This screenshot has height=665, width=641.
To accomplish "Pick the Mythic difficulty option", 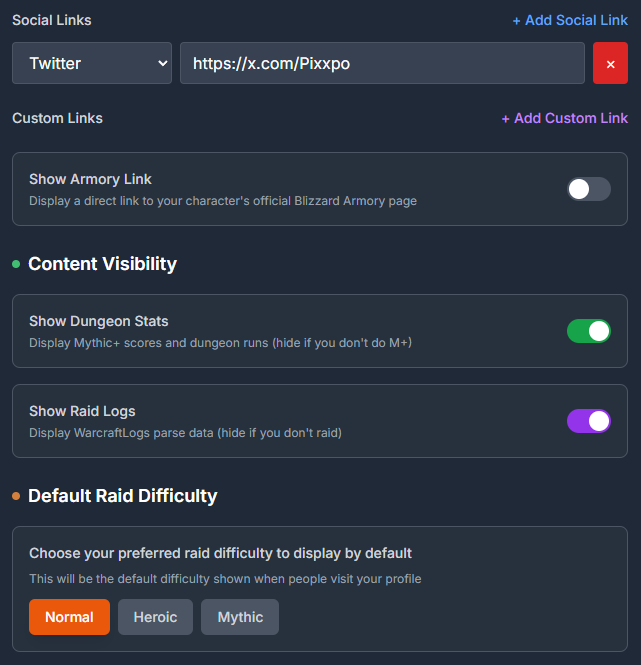I will coord(240,617).
